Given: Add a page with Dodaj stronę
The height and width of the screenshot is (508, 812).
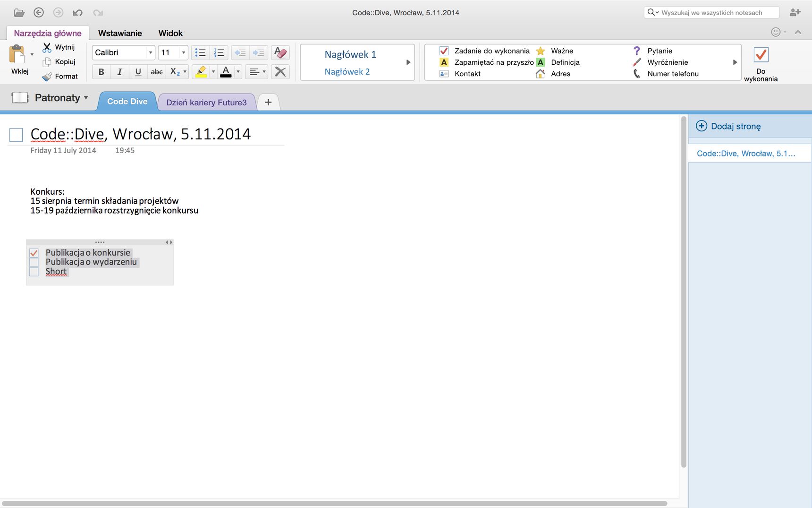Looking at the screenshot, I should [728, 126].
